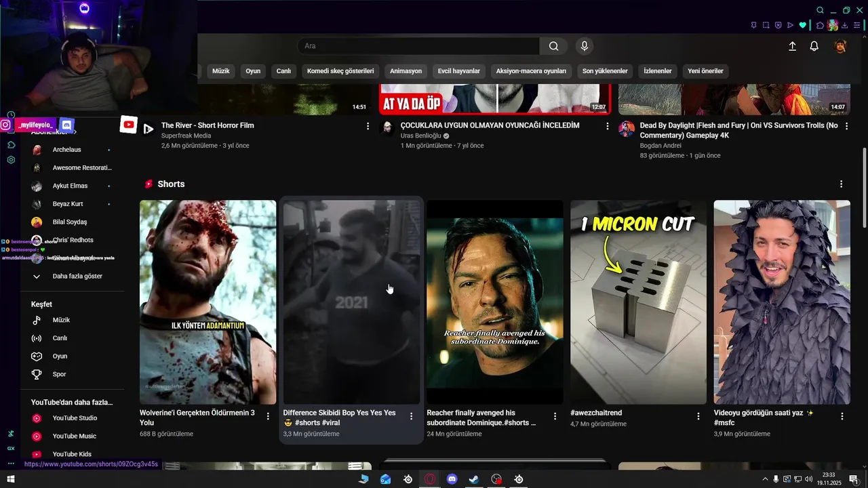Open options for Reacher short

(555, 416)
